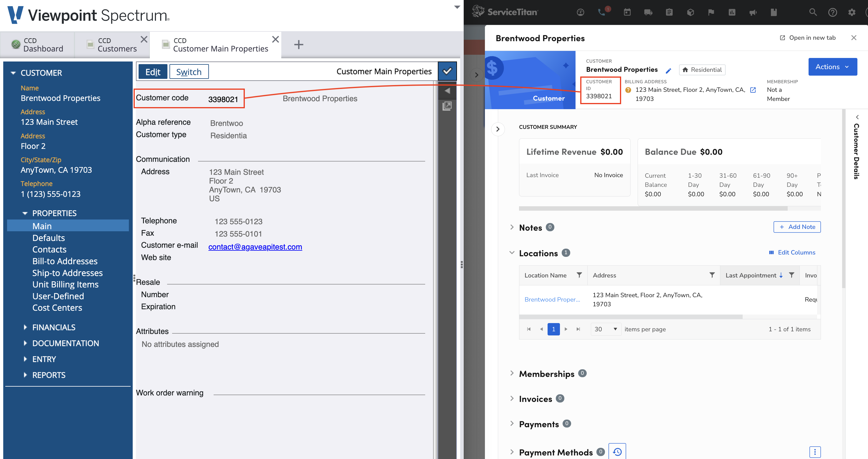This screenshot has height=459, width=868.
Task: Open the Brentwood Proper... location link
Action: click(x=552, y=299)
